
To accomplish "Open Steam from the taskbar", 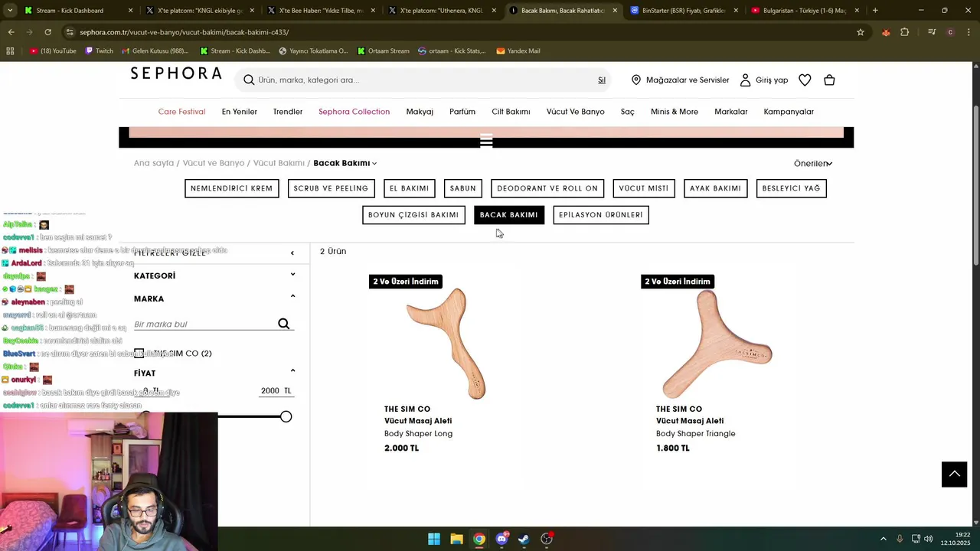I will [524, 539].
